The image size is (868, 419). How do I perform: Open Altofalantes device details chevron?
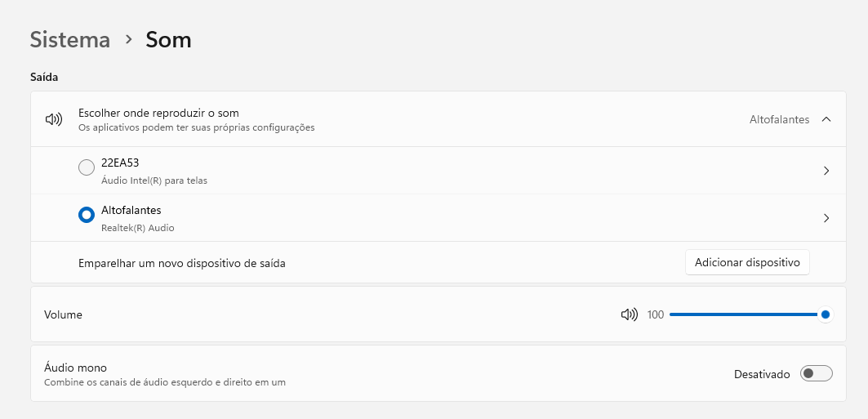[x=826, y=218]
